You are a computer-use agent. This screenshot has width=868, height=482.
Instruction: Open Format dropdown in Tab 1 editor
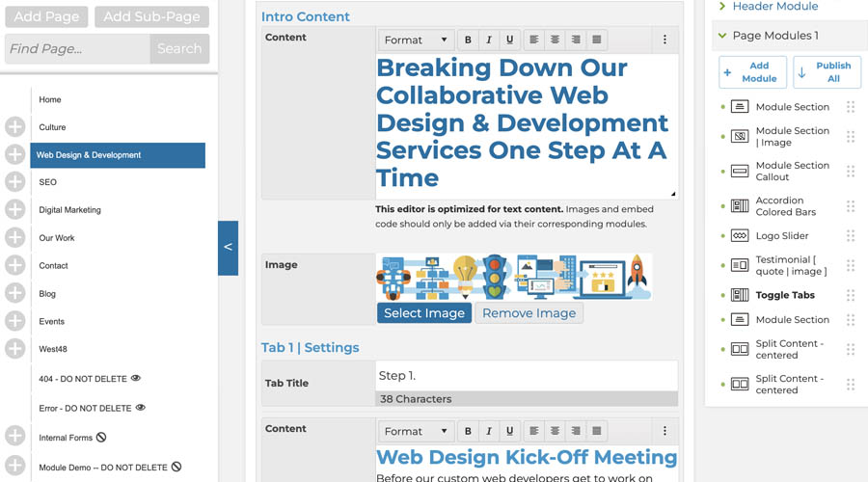coord(416,431)
